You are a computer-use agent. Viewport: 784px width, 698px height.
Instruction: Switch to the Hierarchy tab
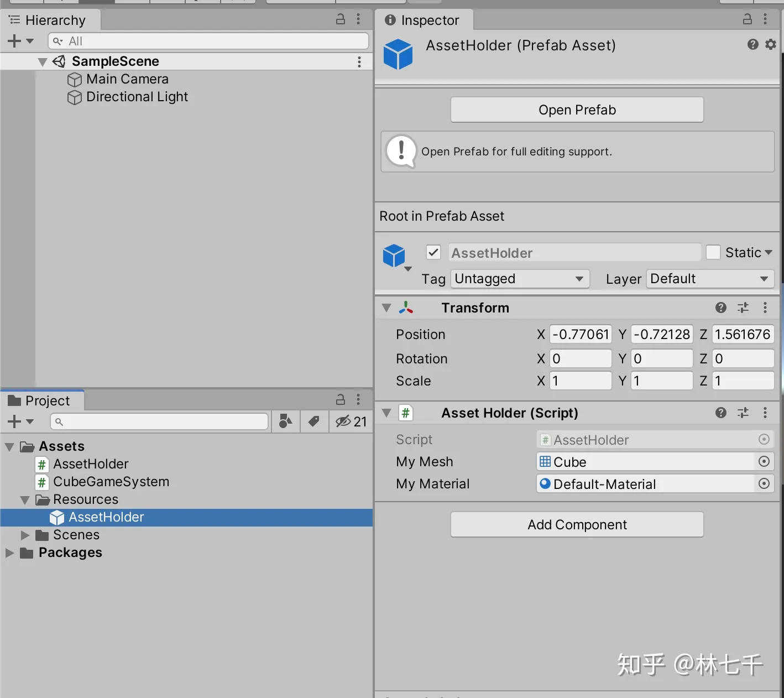50,19
